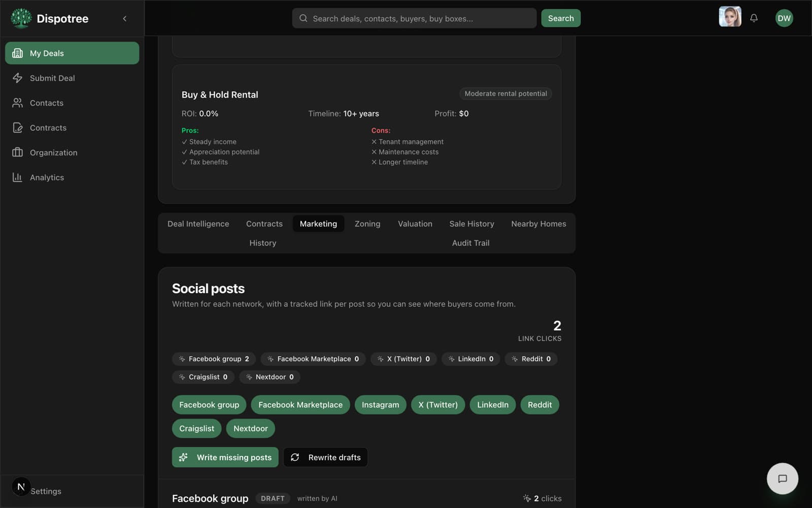The width and height of the screenshot is (812, 508).
Task: Select the Instagram network pill
Action: (381, 405)
